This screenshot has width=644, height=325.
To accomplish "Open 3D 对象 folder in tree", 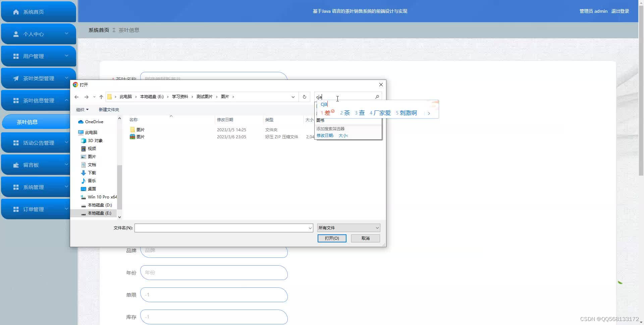I will click(x=92, y=140).
